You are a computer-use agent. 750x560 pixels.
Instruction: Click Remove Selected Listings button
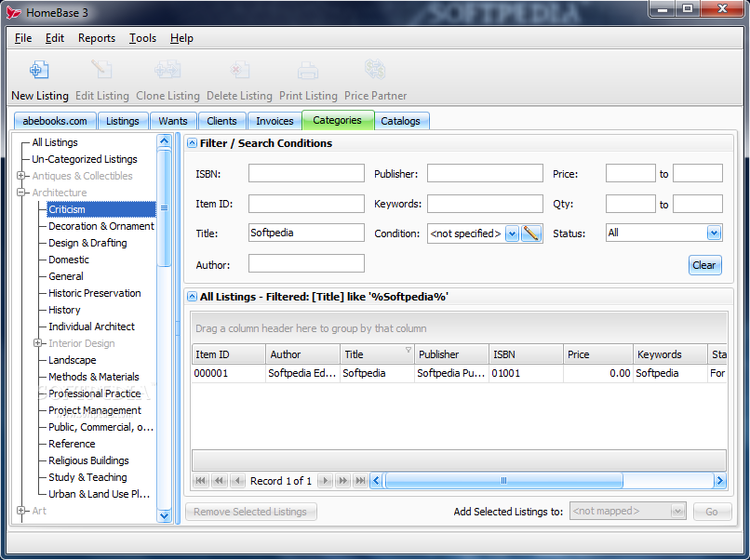coord(250,512)
